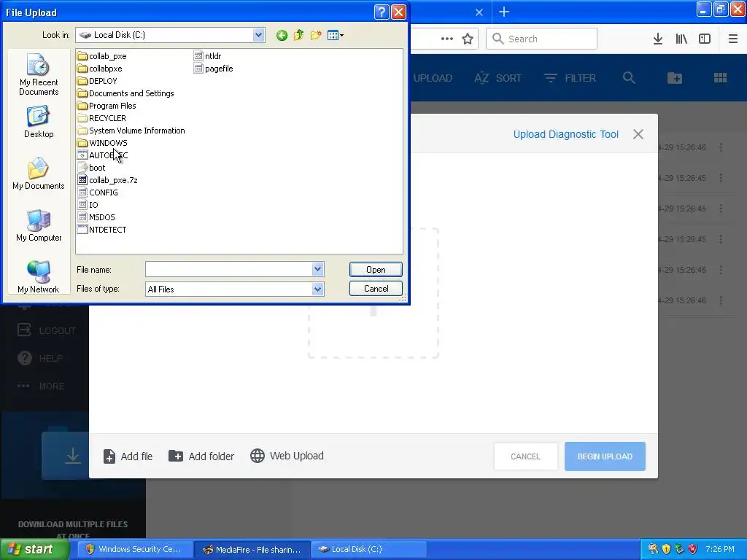Create new folder in File Upload dialog
Image resolution: width=747 pixels, height=560 pixels.
coord(315,35)
